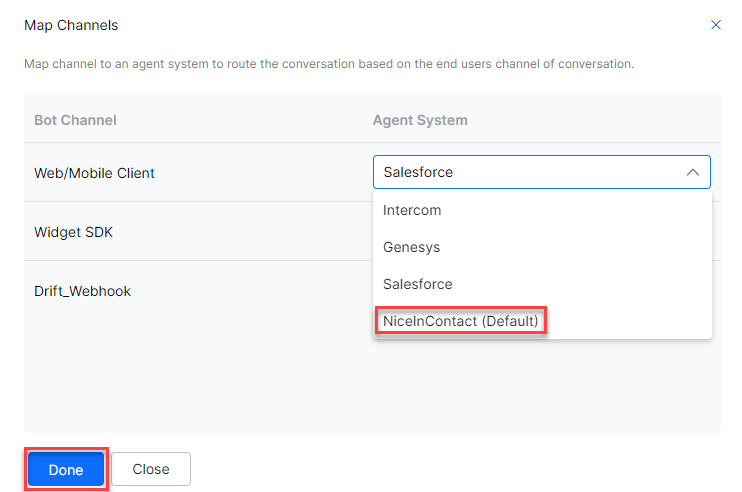The image size is (742, 492).
Task: Click the Agent System column header
Action: click(420, 120)
